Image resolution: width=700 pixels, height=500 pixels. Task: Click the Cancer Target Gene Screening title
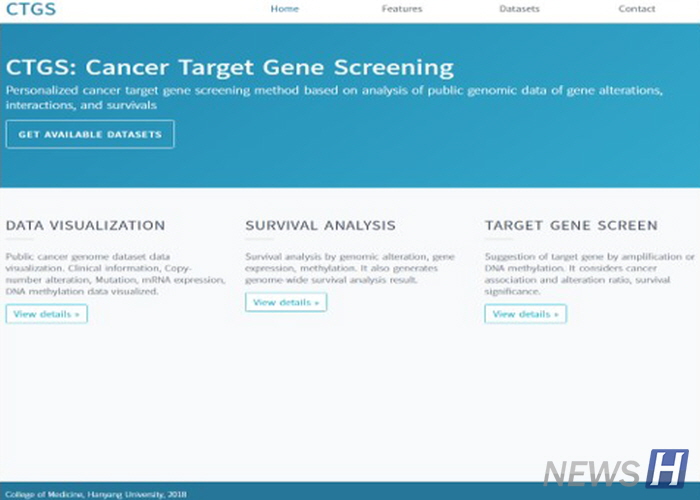pyautogui.click(x=230, y=68)
